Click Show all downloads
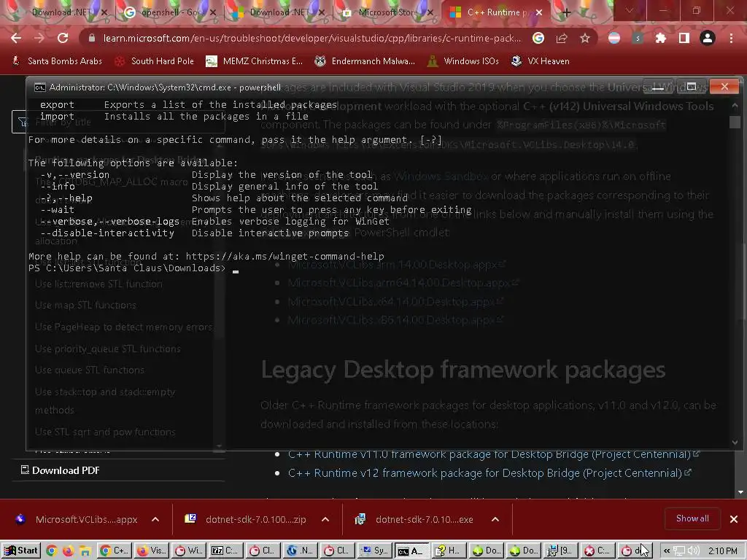The image size is (747, 560). [x=692, y=518]
